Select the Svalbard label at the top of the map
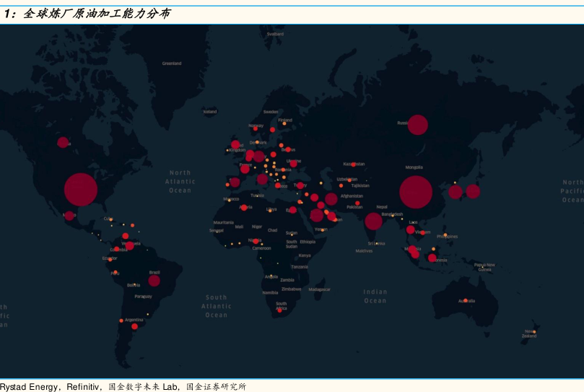 pos(275,33)
